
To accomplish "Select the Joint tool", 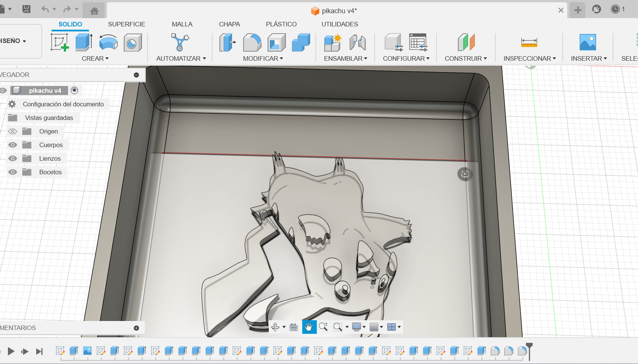I will (358, 42).
